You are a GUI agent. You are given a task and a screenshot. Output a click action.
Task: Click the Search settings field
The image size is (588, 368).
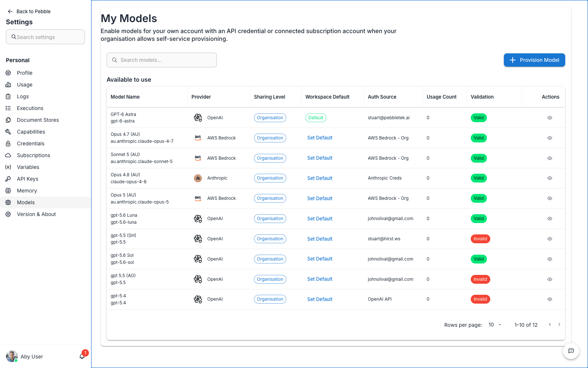pos(46,37)
